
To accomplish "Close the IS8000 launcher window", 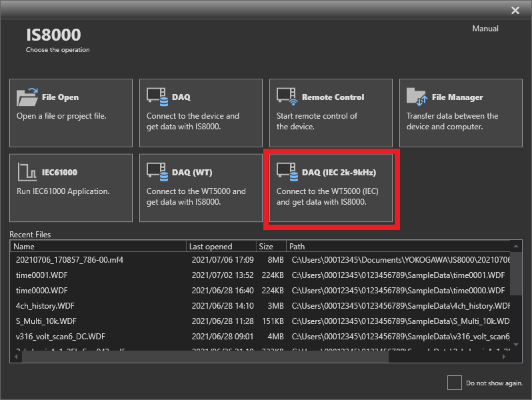I will (515, 10).
